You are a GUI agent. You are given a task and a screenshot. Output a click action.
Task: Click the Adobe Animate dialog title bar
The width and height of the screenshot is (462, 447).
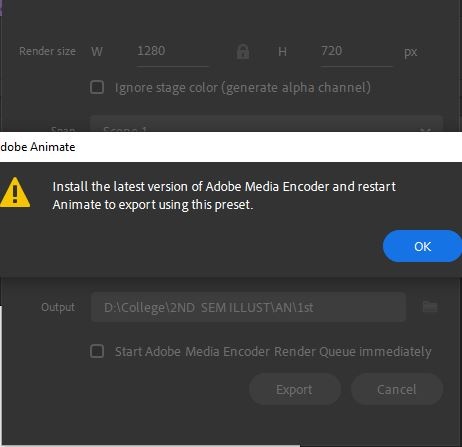231,147
